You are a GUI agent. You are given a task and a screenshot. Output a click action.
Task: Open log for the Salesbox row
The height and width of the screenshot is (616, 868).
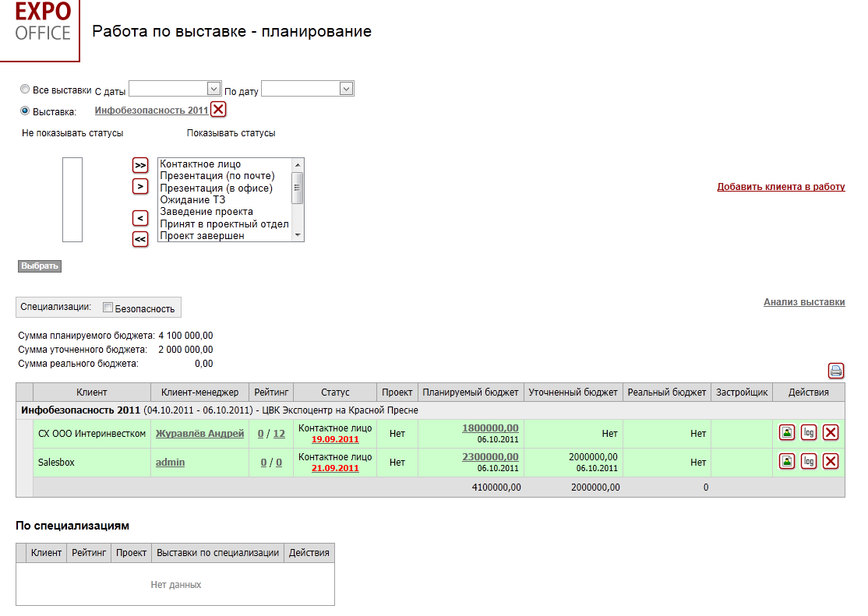pos(809,462)
